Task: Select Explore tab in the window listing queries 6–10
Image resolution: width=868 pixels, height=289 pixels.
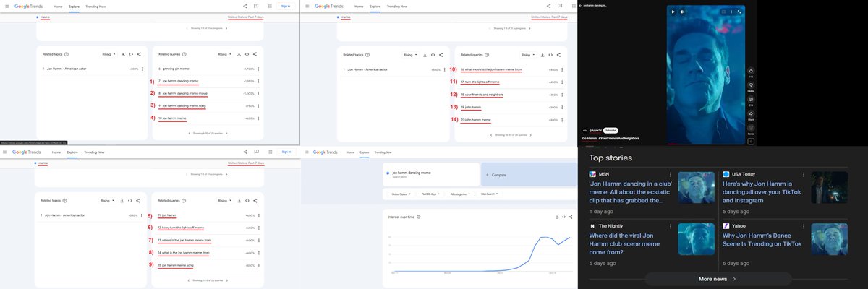Action: pyautogui.click(x=74, y=6)
